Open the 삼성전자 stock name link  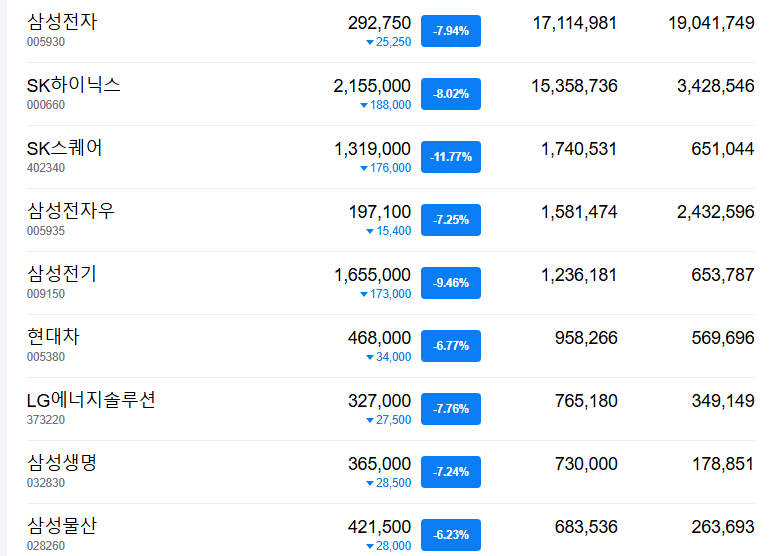pos(62,22)
